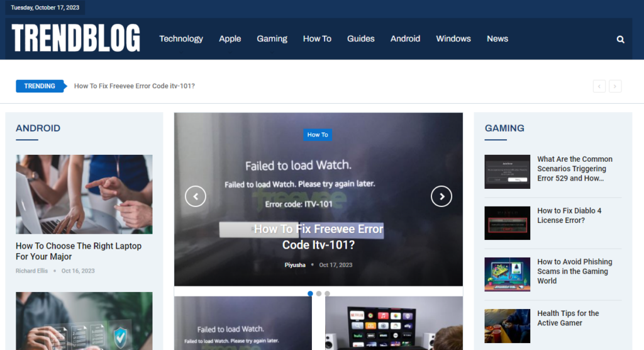
Task: Select the third carousel pagination dot
Action: pyautogui.click(x=327, y=293)
